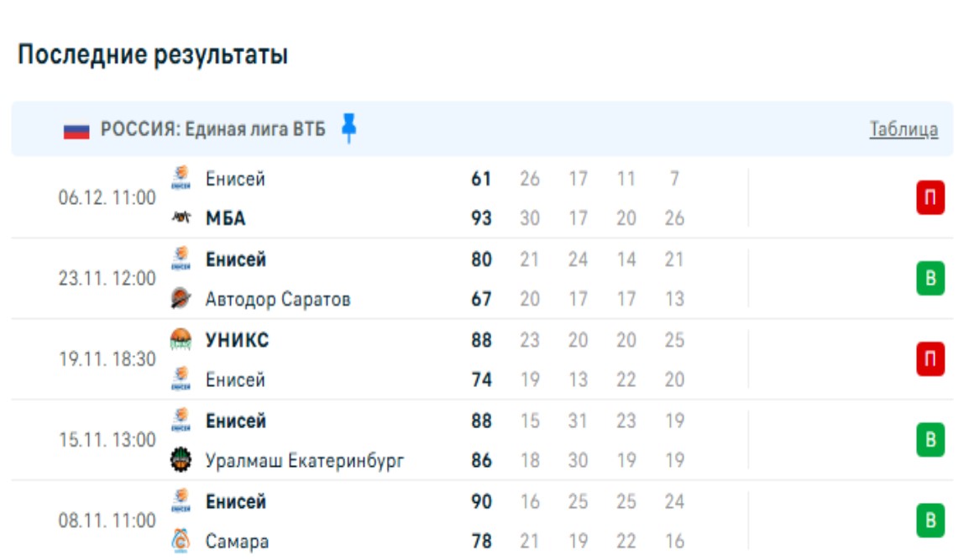This screenshot has height=560, width=969.
Task: Open the УНИКС 88 final score
Action: 481,340
